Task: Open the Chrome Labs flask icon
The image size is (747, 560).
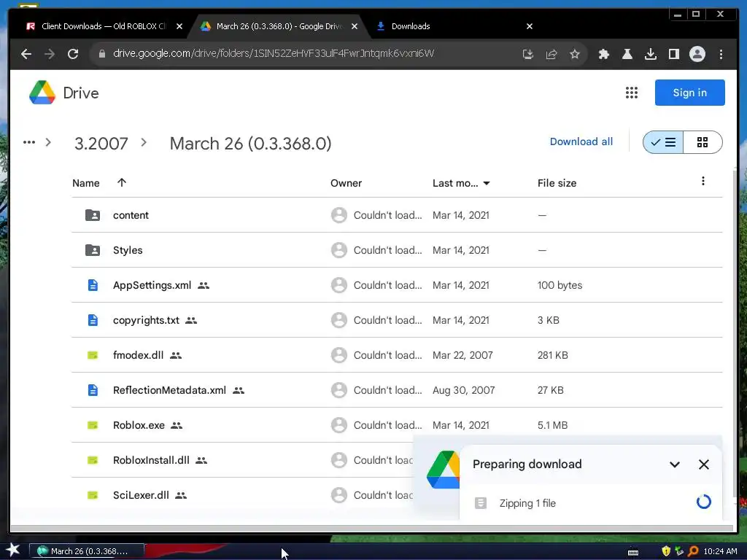Action: [627, 54]
